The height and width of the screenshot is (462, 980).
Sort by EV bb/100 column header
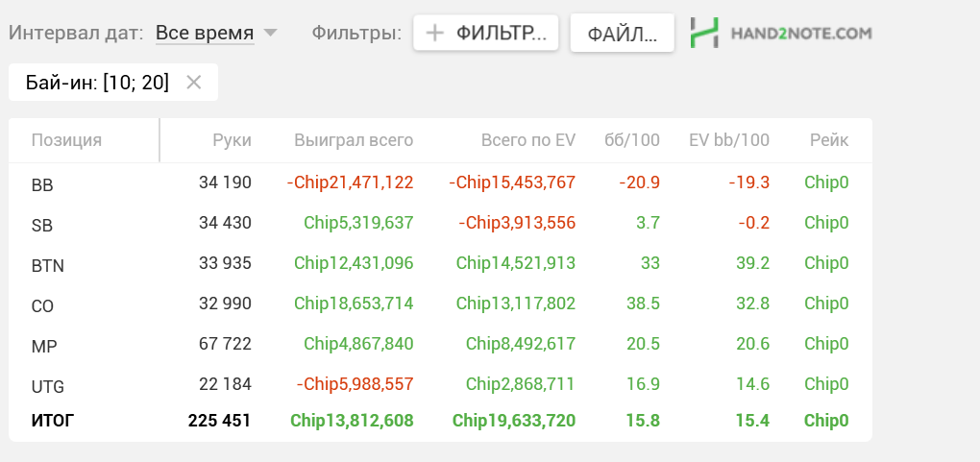point(729,140)
